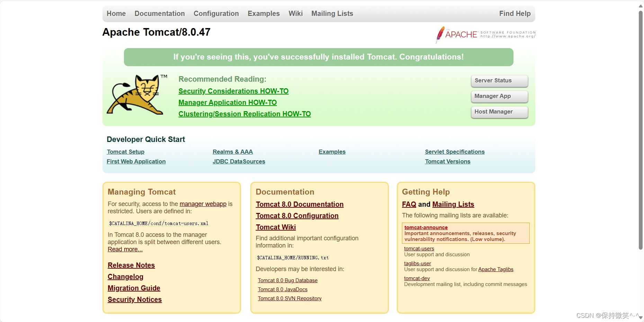Open Realms & AAA link
644x322 pixels.
coord(233,152)
